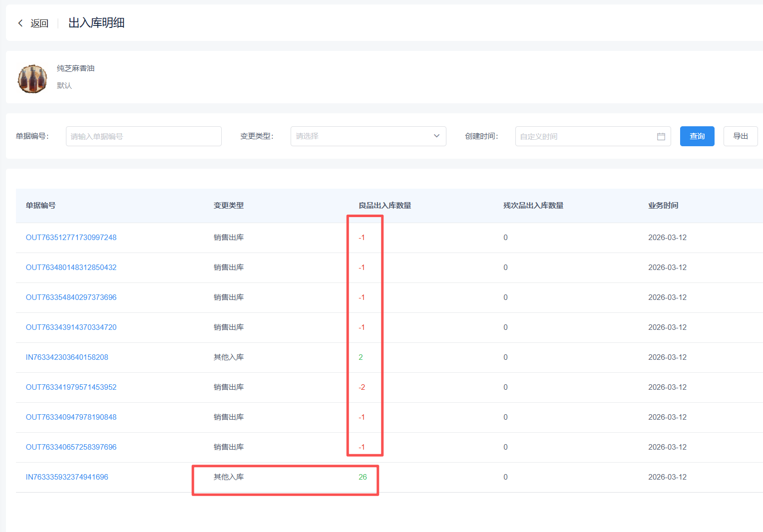The height and width of the screenshot is (532, 763).
Task: Click the back arrow icon
Action: [x=20, y=23]
